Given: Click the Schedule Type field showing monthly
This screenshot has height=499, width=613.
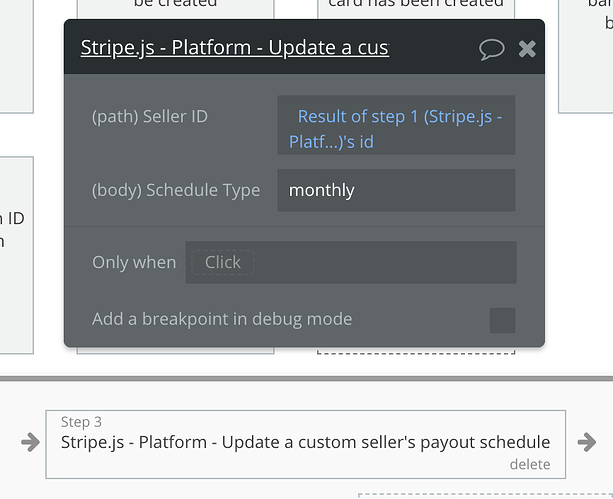Looking at the screenshot, I should coord(396,190).
